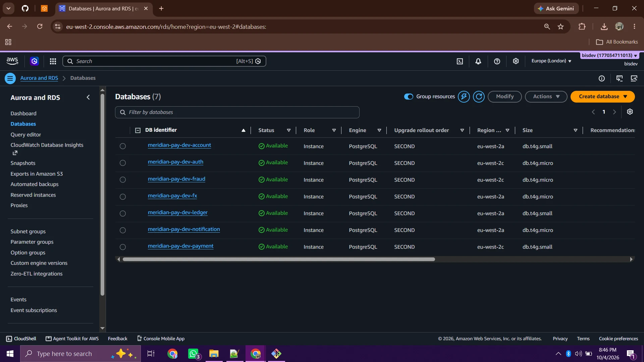
Task: Collapse the Aurora and RDS sidebar
Action: pyautogui.click(x=88, y=97)
